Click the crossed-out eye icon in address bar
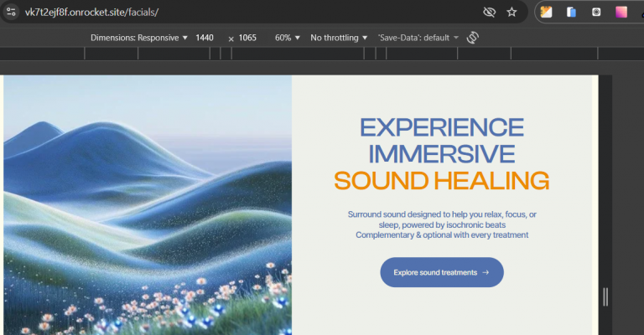 click(489, 12)
